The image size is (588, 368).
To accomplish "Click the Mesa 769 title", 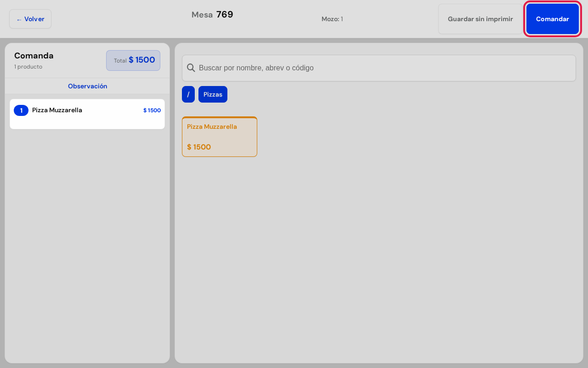I will click(x=212, y=15).
